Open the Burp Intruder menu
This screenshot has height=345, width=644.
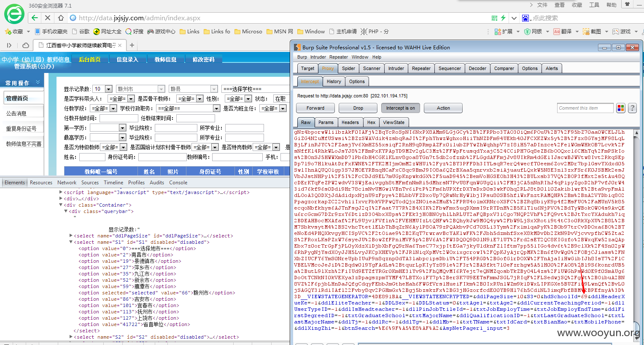(x=318, y=57)
